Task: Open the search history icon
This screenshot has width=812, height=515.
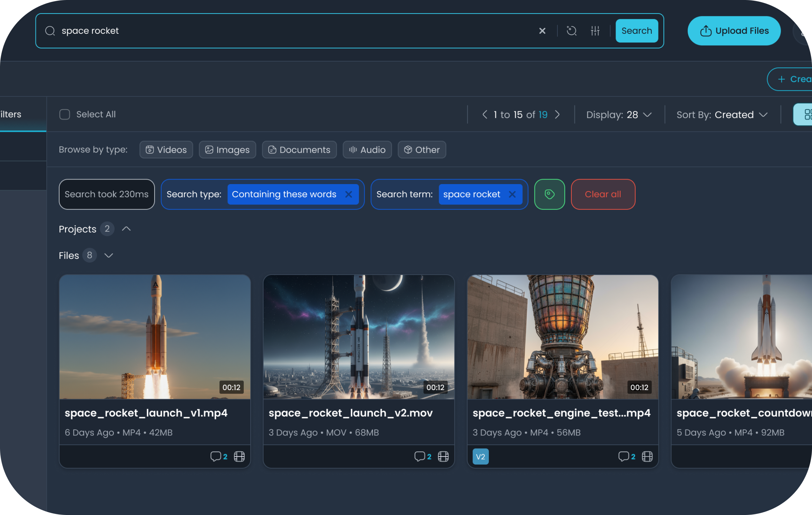Action: coord(571,31)
